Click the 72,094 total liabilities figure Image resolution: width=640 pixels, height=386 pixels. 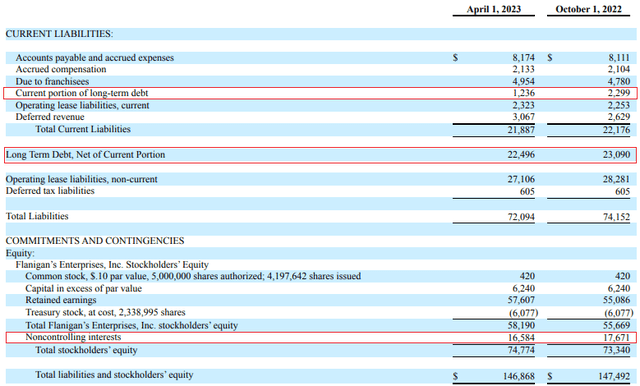click(x=521, y=217)
